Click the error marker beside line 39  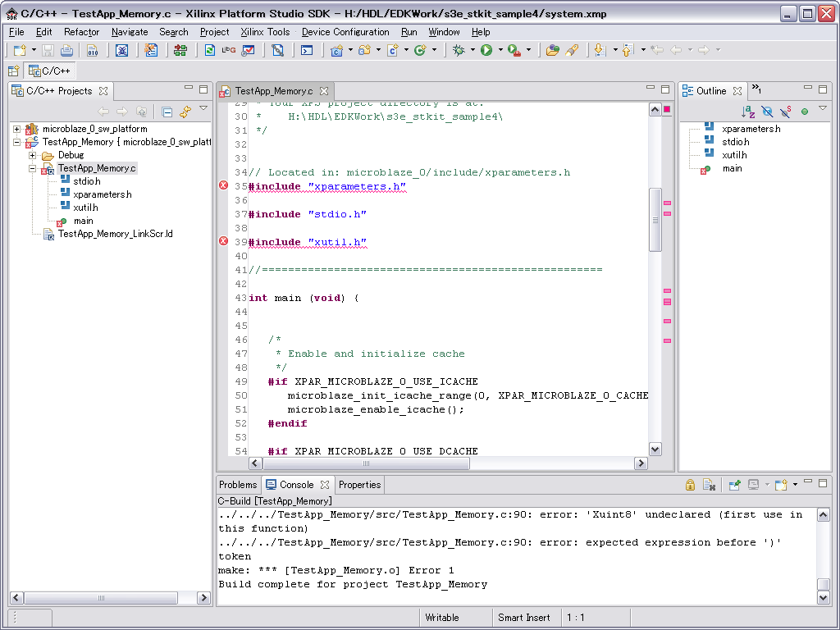[x=223, y=242]
